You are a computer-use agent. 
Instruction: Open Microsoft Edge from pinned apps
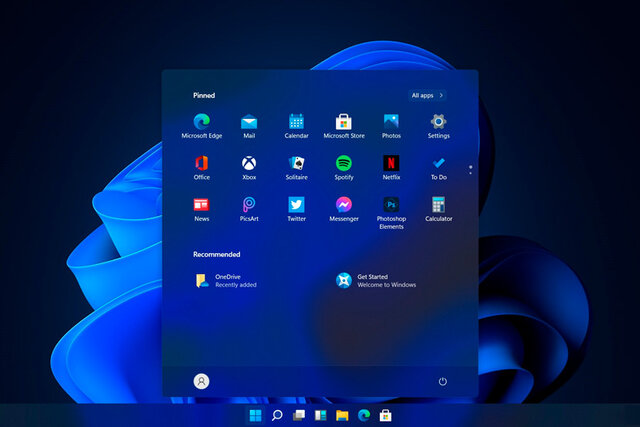point(202,126)
